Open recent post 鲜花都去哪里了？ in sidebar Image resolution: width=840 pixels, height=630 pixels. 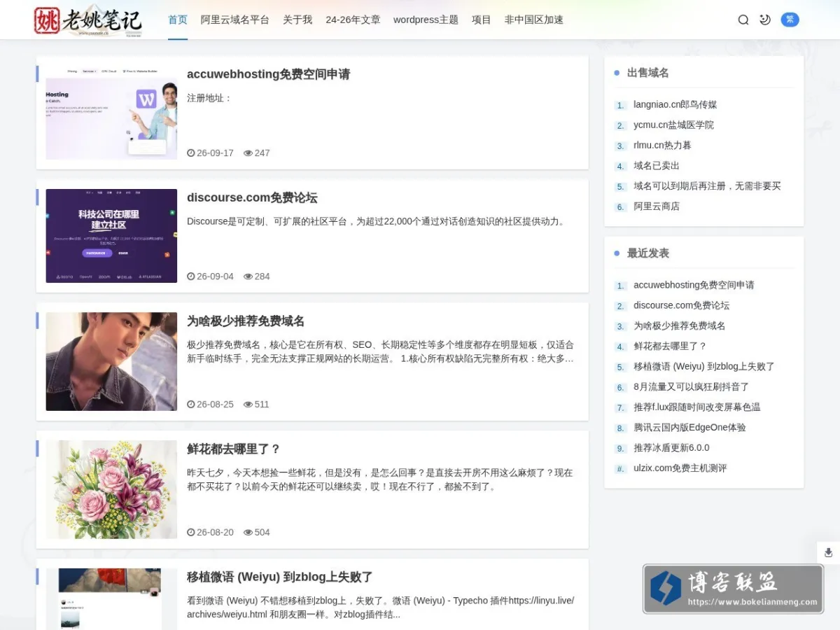[670, 346]
